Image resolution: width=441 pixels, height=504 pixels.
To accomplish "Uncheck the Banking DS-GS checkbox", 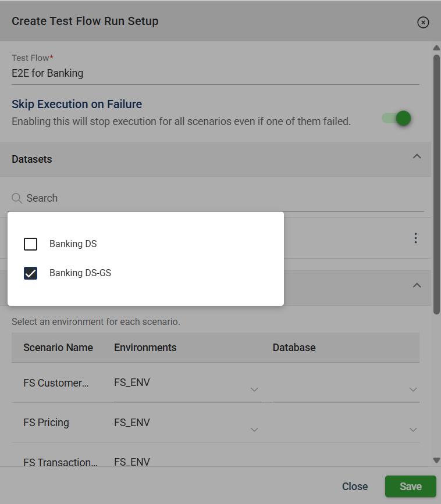I will [31, 273].
